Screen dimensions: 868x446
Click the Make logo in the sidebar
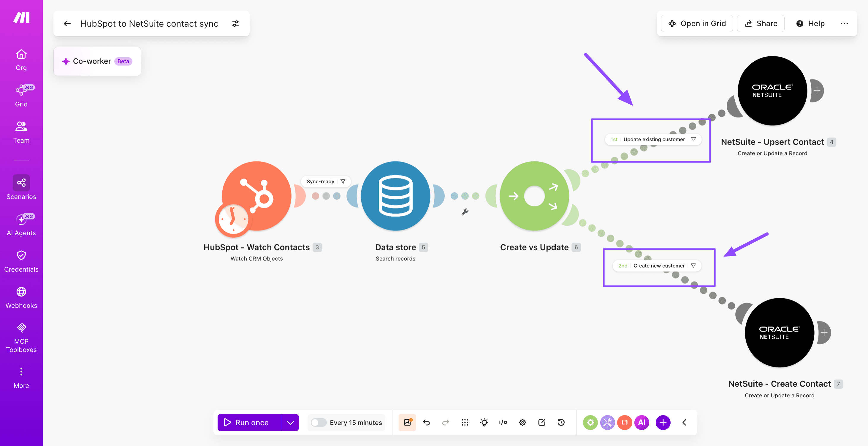(x=22, y=17)
